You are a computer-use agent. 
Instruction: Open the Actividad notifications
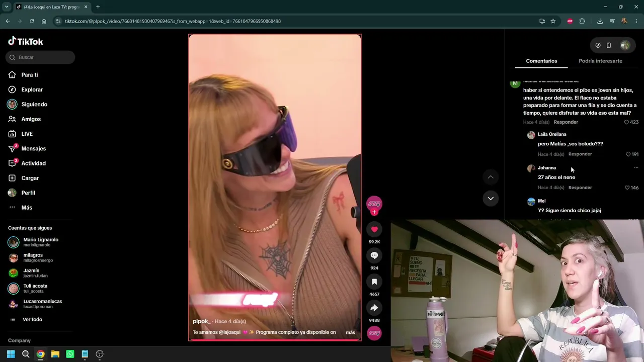coord(33,163)
